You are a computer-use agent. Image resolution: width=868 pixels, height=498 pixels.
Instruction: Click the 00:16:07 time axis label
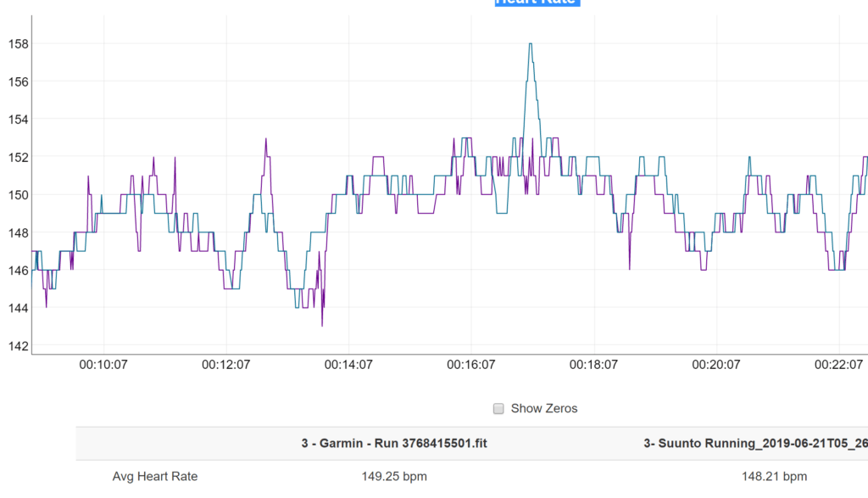pyautogui.click(x=470, y=365)
